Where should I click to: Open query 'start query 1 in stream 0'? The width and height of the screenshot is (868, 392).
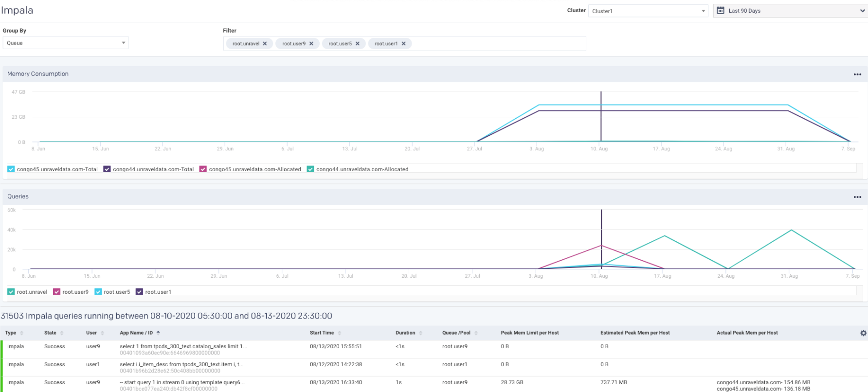[182, 382]
